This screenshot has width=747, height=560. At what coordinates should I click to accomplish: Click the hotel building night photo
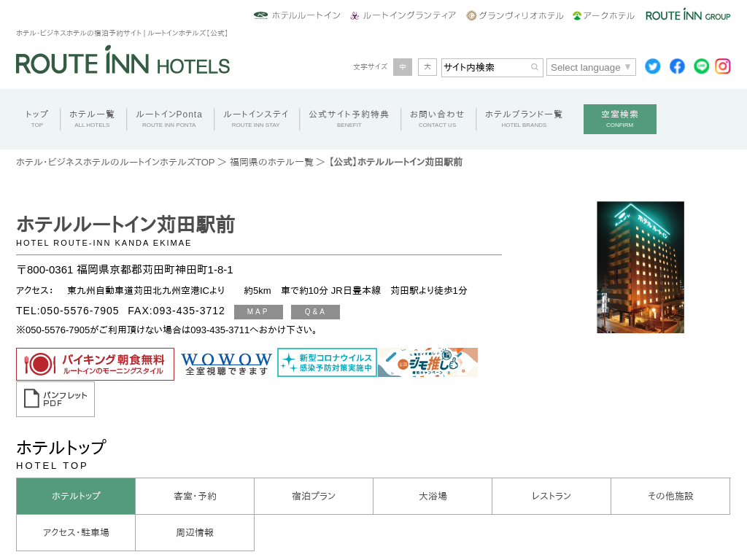pos(640,267)
